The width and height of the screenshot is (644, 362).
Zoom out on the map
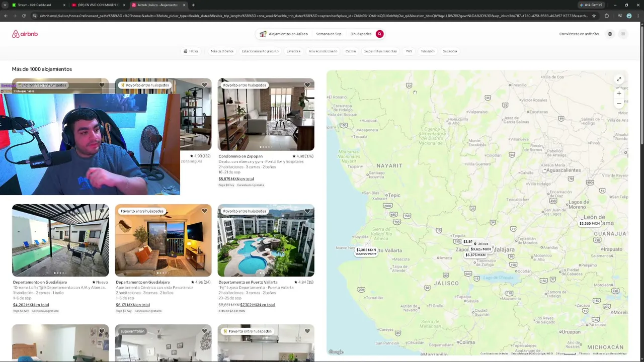619,104
